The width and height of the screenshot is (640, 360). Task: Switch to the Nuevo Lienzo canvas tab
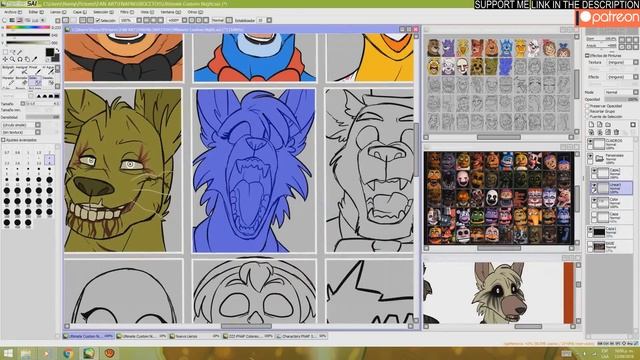click(195, 336)
